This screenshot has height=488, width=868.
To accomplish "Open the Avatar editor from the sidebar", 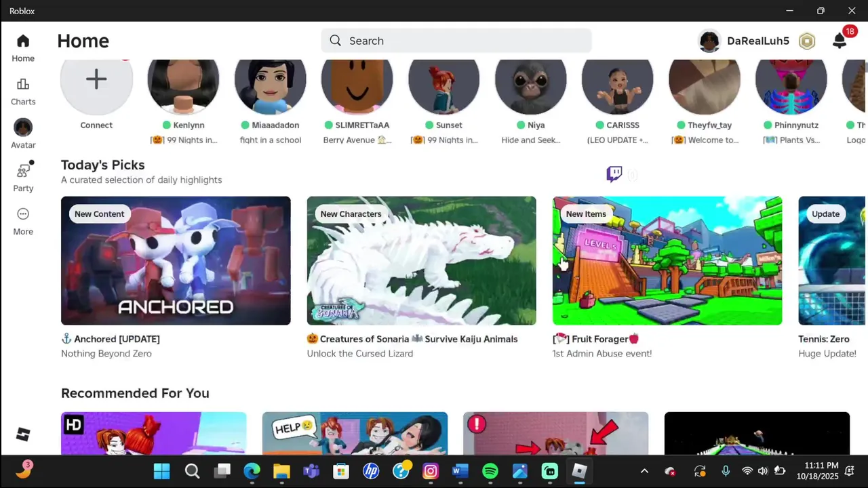I will [22, 135].
